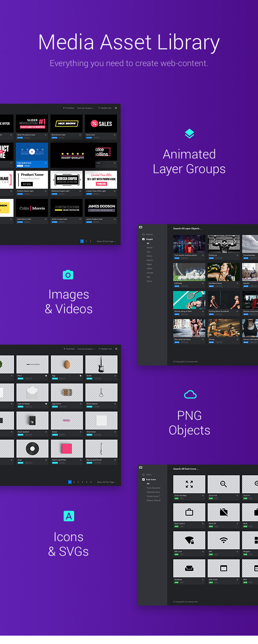Pick the Weekend sofa icon
This screenshot has height=644, width=258.
[189, 568]
